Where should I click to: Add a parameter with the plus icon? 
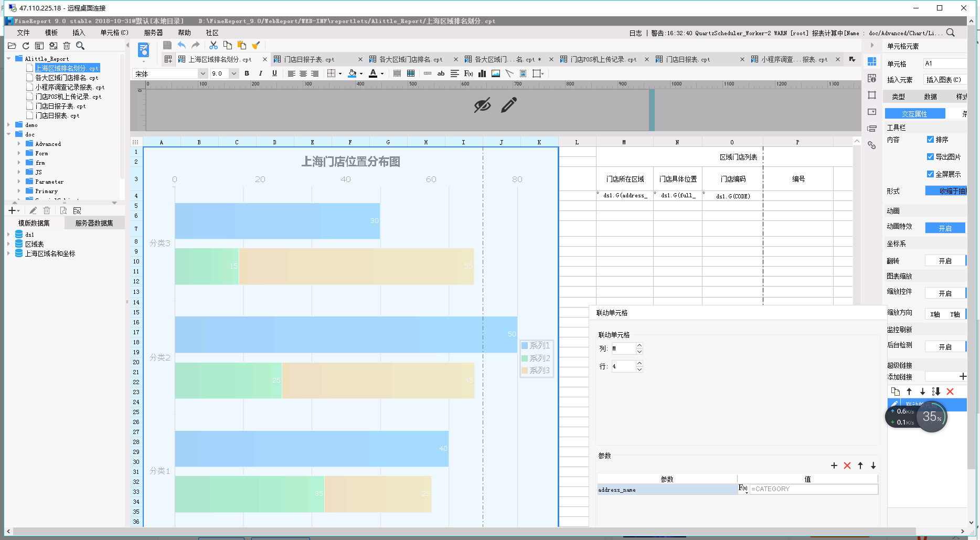pyautogui.click(x=834, y=465)
